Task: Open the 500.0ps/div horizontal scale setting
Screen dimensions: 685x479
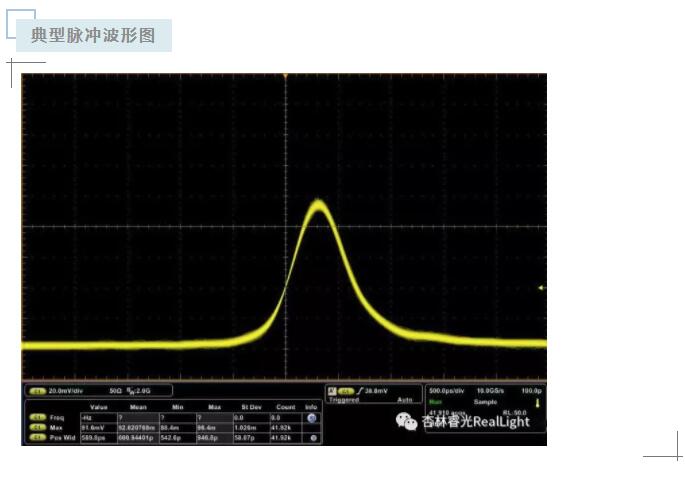Action: click(x=445, y=390)
